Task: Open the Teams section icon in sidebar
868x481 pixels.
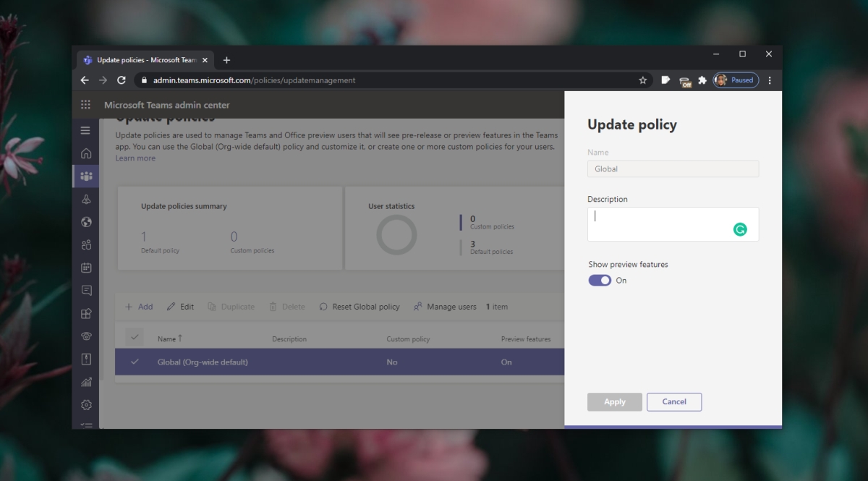Action: click(x=86, y=176)
